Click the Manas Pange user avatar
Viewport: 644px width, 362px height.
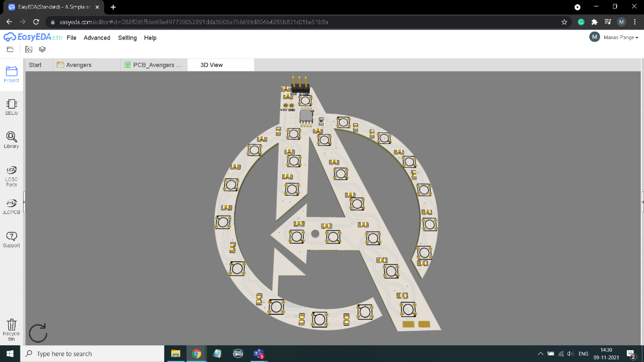coord(594,37)
